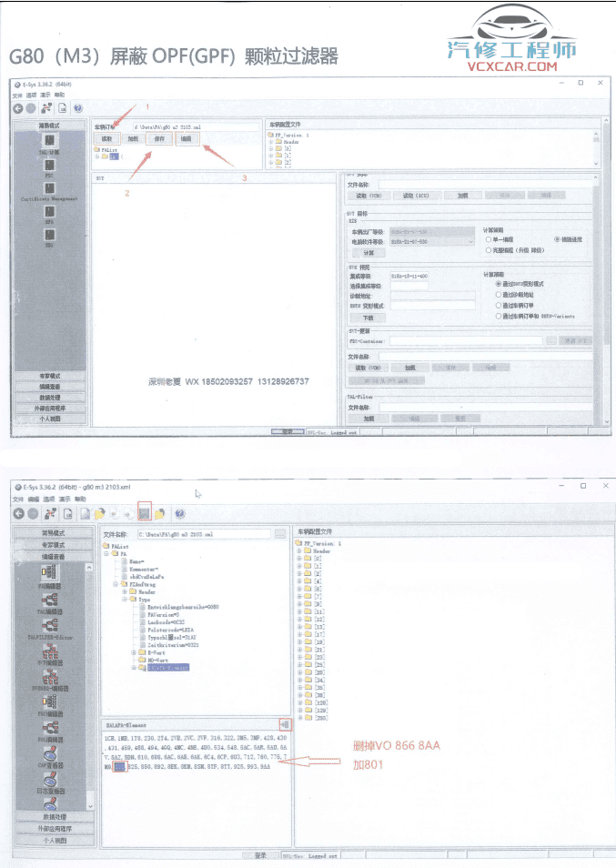Expand the [255] node in right tree

point(300,720)
